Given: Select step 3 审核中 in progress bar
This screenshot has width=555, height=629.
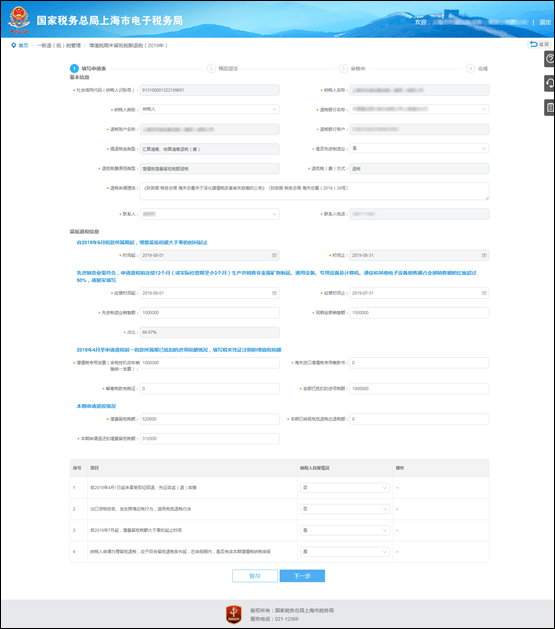Looking at the screenshot, I should coord(353,69).
